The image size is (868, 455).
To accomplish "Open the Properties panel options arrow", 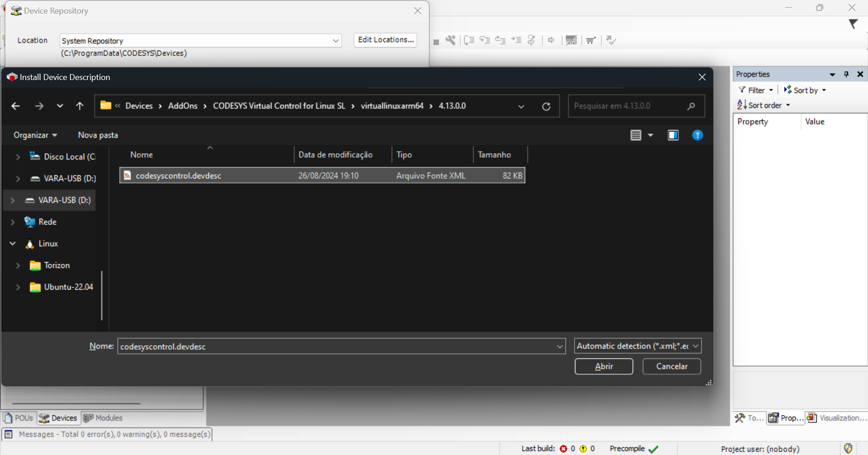I will coord(832,75).
